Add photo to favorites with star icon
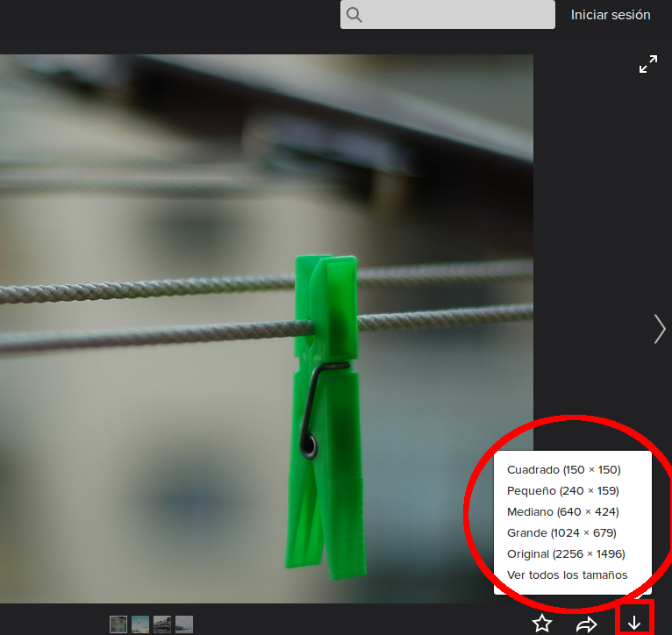Viewport: 672px width, 635px height. (x=542, y=624)
